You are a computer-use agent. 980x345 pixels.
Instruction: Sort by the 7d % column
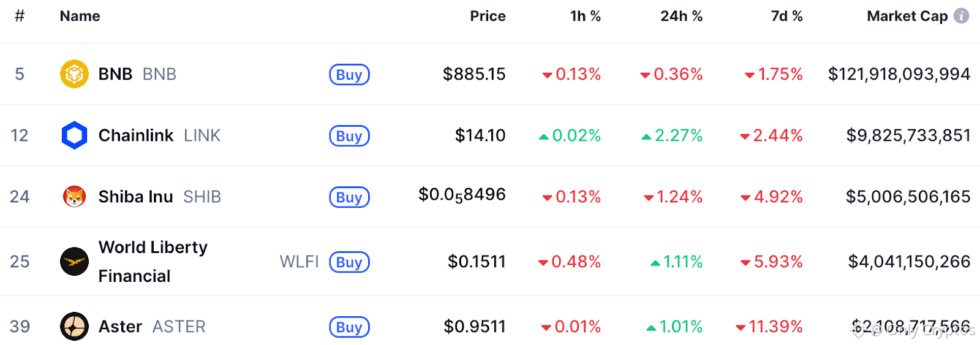point(786,16)
